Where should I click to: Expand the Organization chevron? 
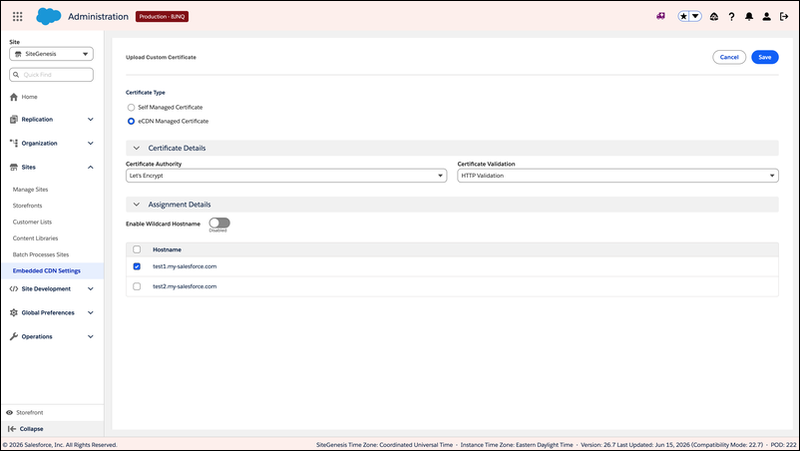[90, 143]
